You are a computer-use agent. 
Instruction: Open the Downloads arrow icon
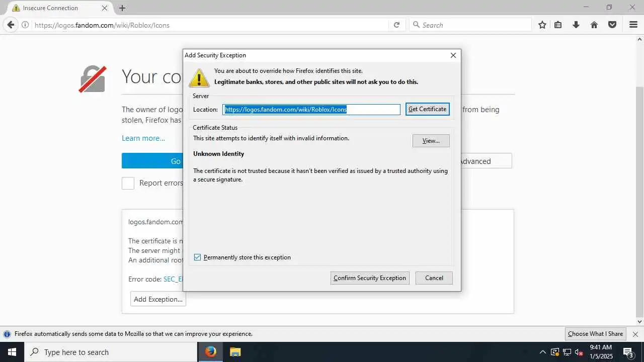[576, 25]
